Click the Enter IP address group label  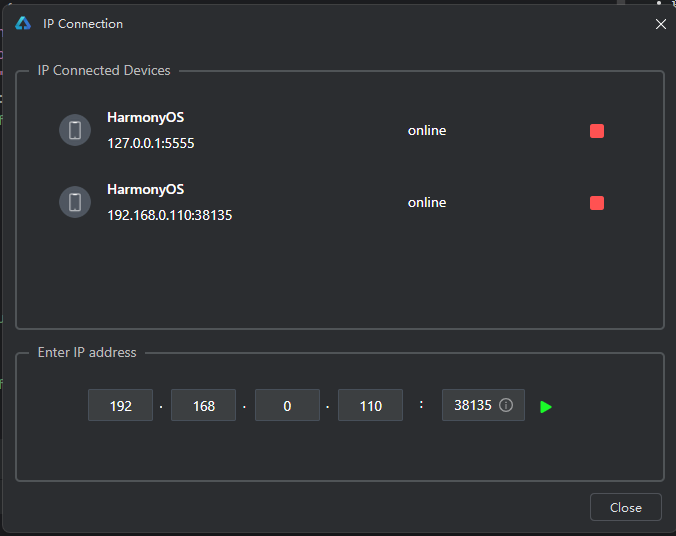click(x=87, y=352)
